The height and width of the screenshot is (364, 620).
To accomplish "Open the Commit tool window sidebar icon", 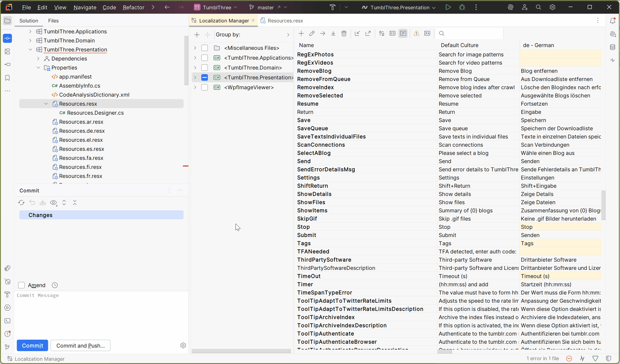I will pyautogui.click(x=7, y=38).
